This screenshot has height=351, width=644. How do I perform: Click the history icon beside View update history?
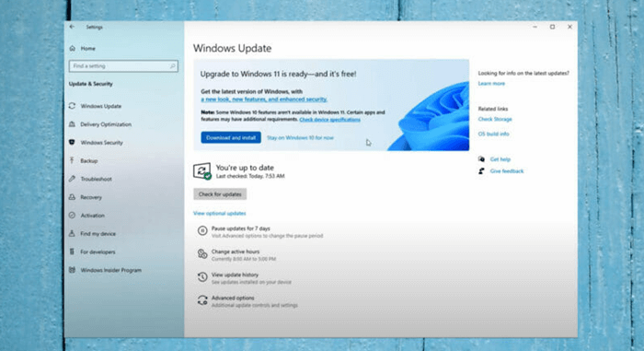click(202, 277)
